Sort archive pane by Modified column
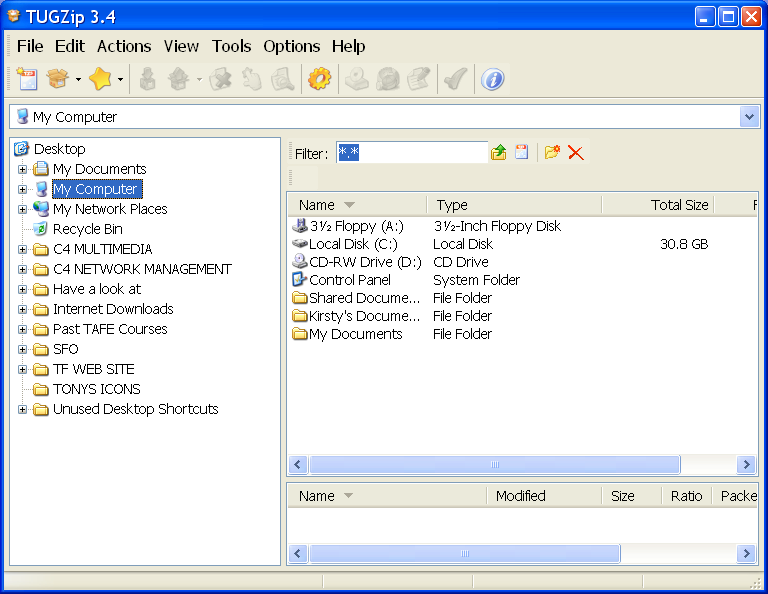Screen dimensions: 768x594 point(544,496)
